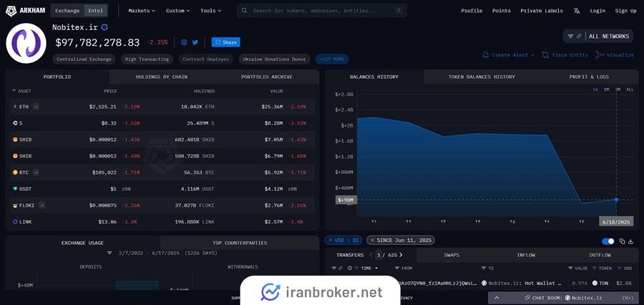Remove the SINCE Jun 11, 2025 filter
644x305 pixels.
372,240
